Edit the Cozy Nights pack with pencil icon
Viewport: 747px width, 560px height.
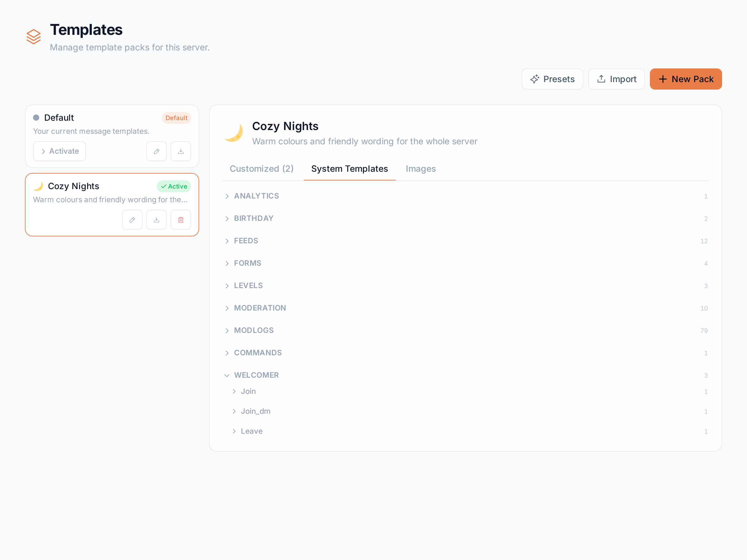[132, 220]
